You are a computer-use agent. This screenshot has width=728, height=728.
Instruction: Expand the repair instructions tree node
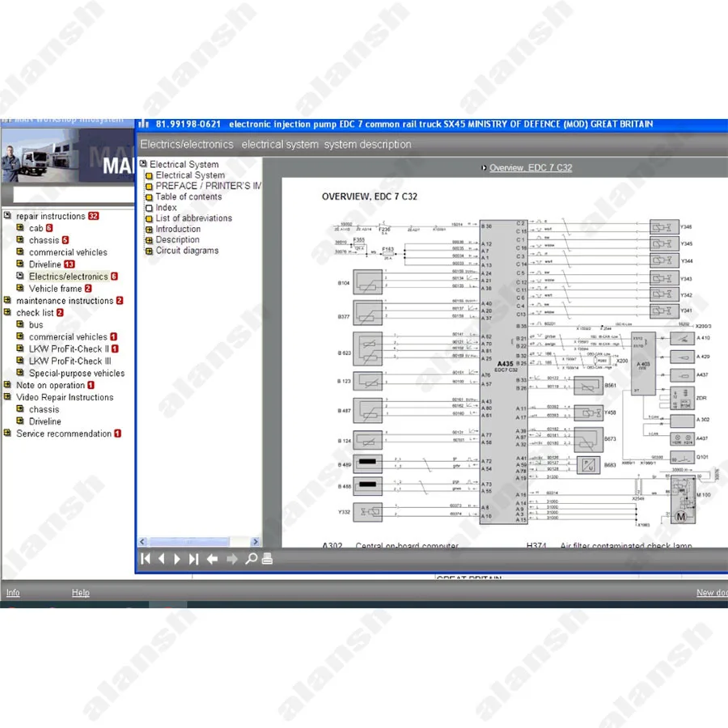[7, 215]
